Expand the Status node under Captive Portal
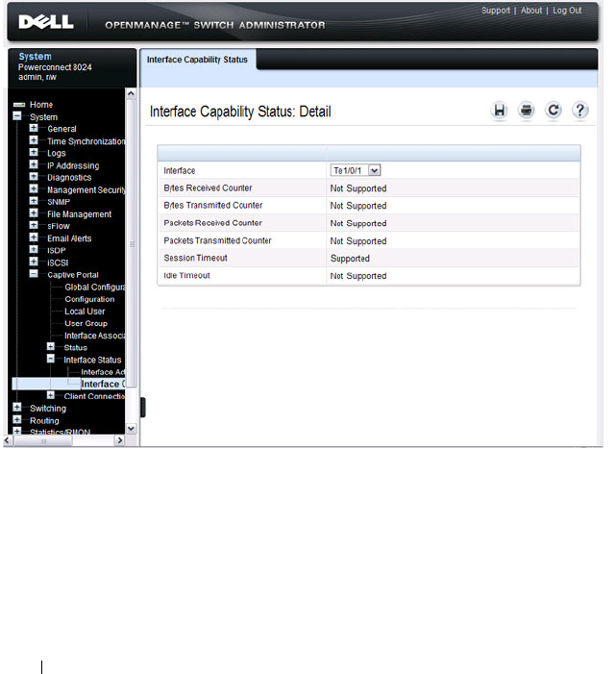The height and width of the screenshot is (674, 616). 51,346
